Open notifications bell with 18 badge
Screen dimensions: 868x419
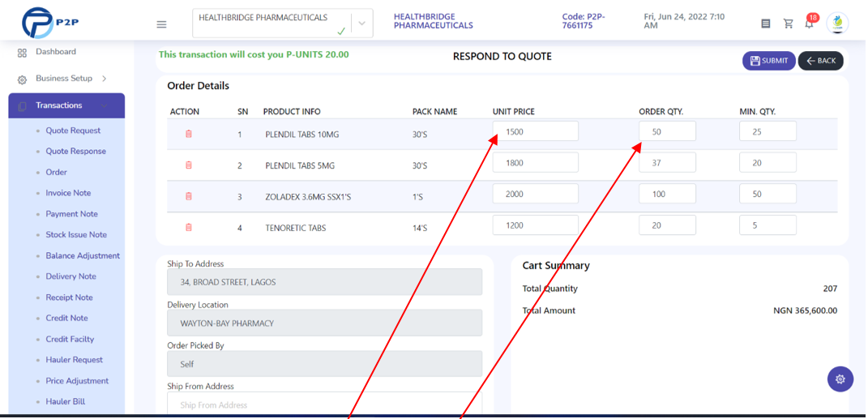click(810, 22)
